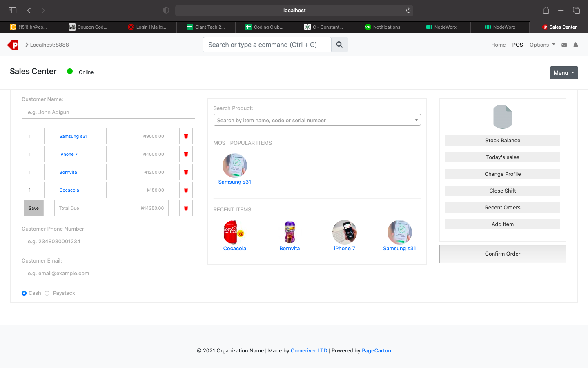Show the Safari sidebar

[13, 11]
